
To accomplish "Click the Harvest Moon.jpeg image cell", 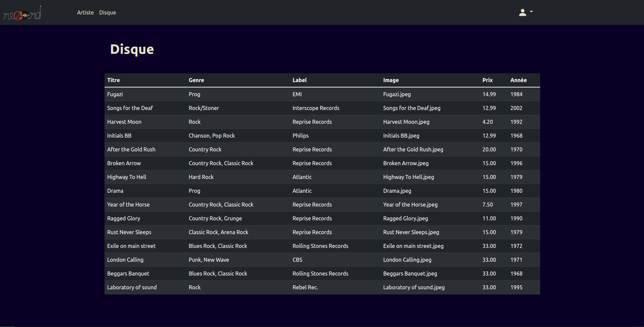I will point(406,122).
